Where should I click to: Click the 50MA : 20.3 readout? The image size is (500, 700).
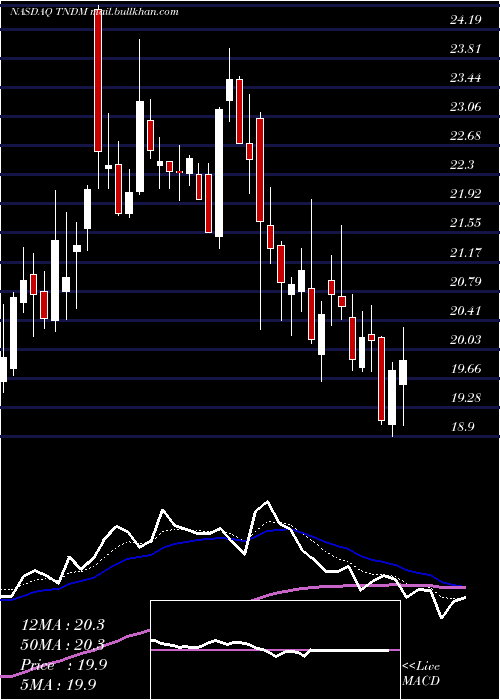point(62,645)
